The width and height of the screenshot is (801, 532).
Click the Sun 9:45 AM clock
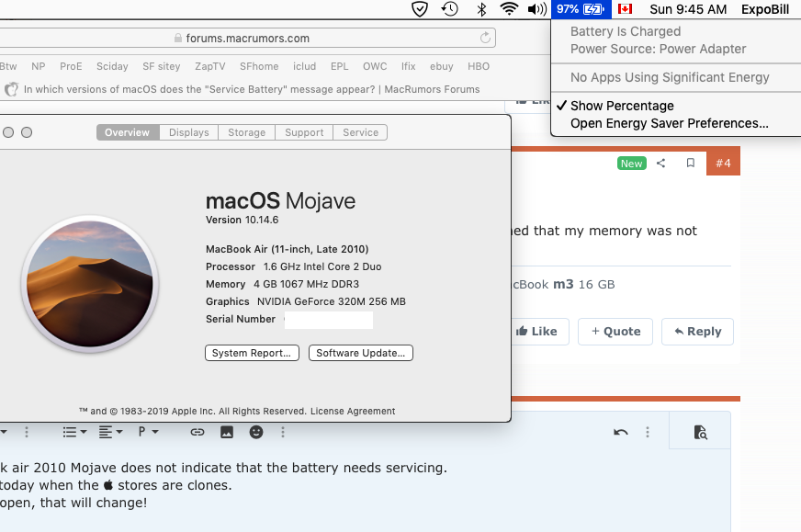click(688, 9)
